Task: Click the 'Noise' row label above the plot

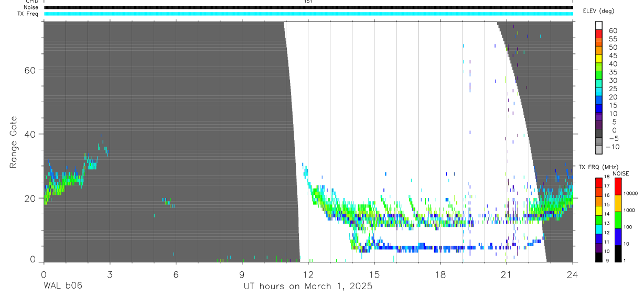Action: pos(31,7)
